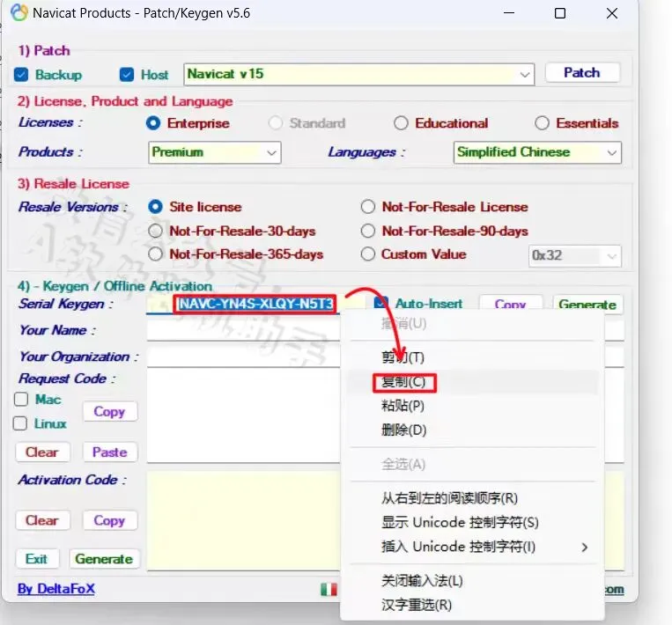The width and height of the screenshot is (672, 625).
Task: Open the 0x32 custom value dropdown
Action: [x=575, y=256]
